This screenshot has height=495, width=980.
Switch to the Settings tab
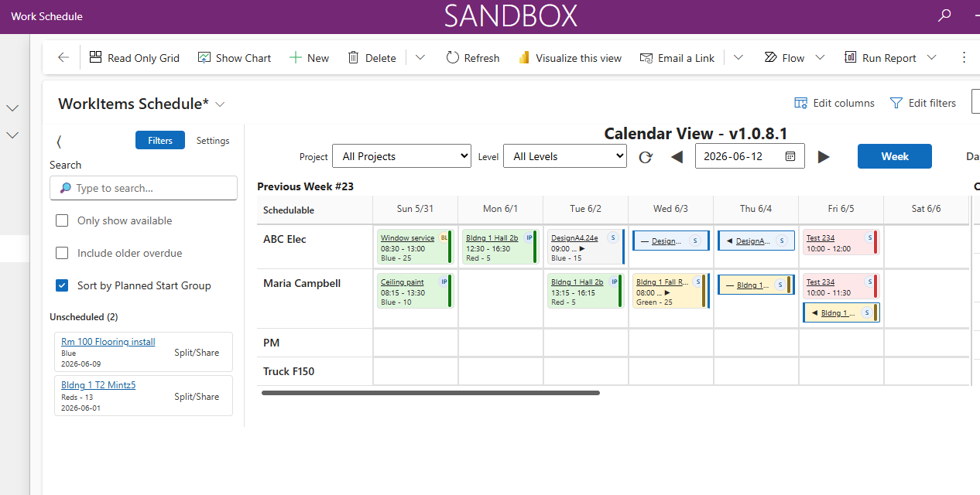click(213, 140)
